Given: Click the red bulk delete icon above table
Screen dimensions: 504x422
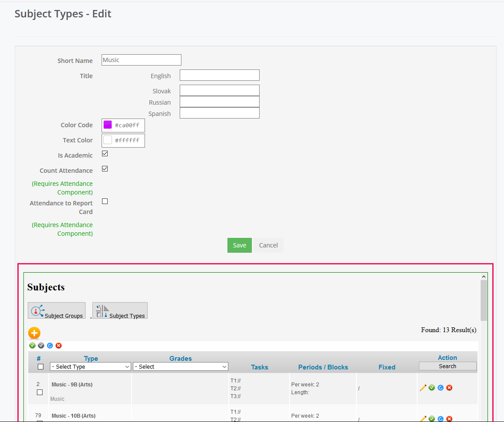Looking at the screenshot, I should [x=59, y=346].
